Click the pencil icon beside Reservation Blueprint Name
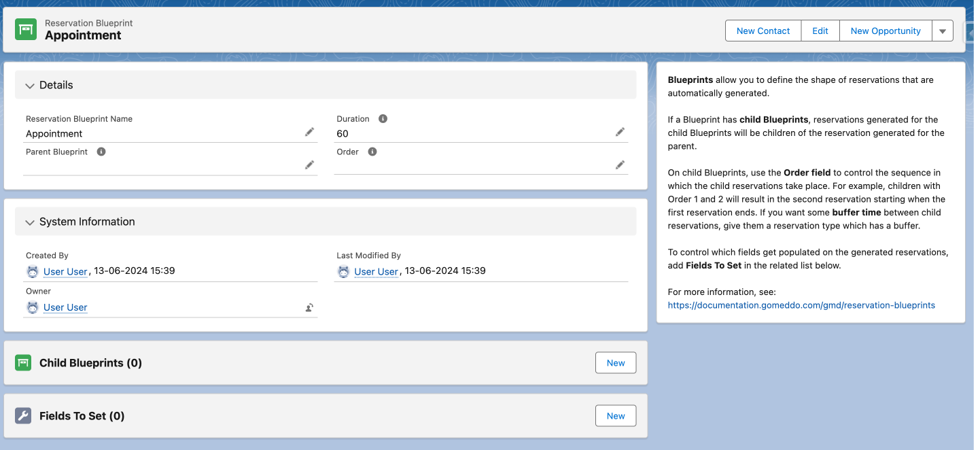This screenshot has width=980, height=450. (x=309, y=133)
